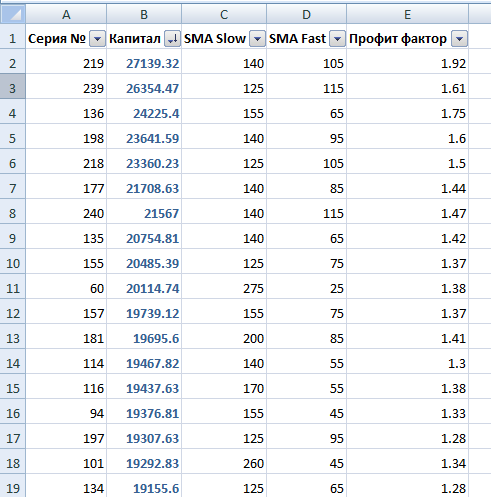
Task: Click profit factor cell 1.92
Action: tap(407, 63)
